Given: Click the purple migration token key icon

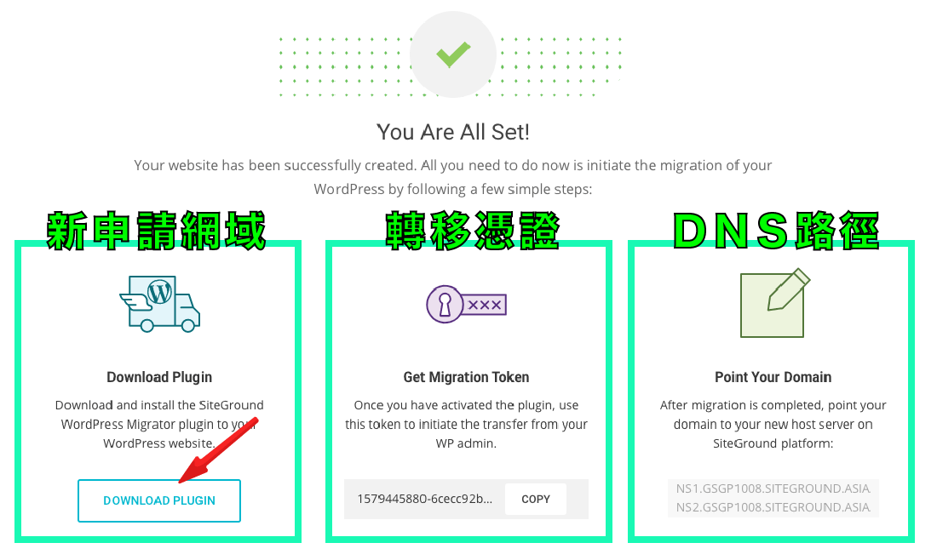Looking at the screenshot, I should click(466, 305).
